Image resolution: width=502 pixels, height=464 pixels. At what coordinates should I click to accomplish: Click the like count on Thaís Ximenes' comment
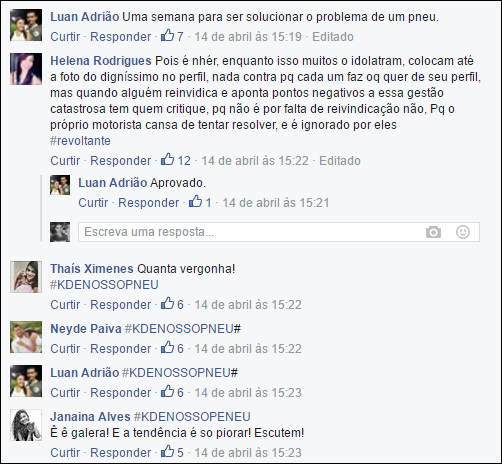(x=180, y=305)
